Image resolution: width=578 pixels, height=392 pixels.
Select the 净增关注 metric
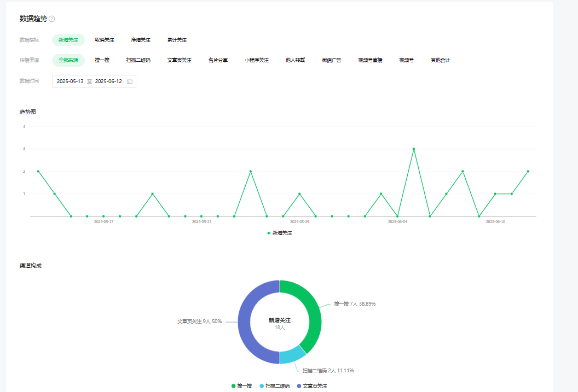pyautogui.click(x=141, y=40)
